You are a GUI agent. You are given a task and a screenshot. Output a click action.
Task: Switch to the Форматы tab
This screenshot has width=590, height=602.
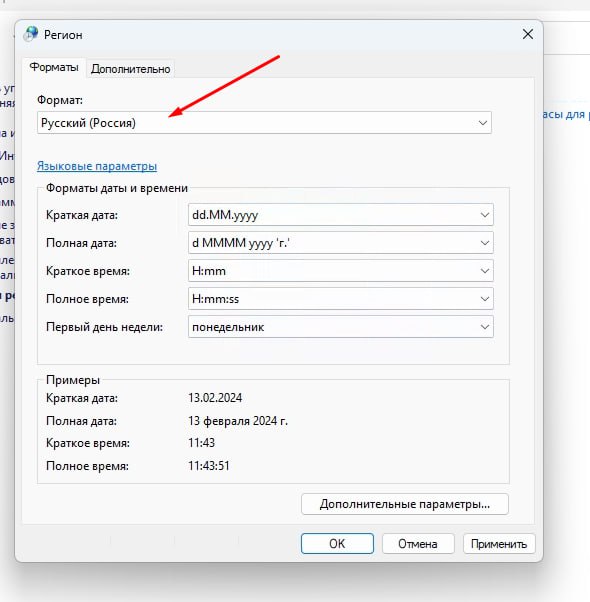tap(54, 67)
